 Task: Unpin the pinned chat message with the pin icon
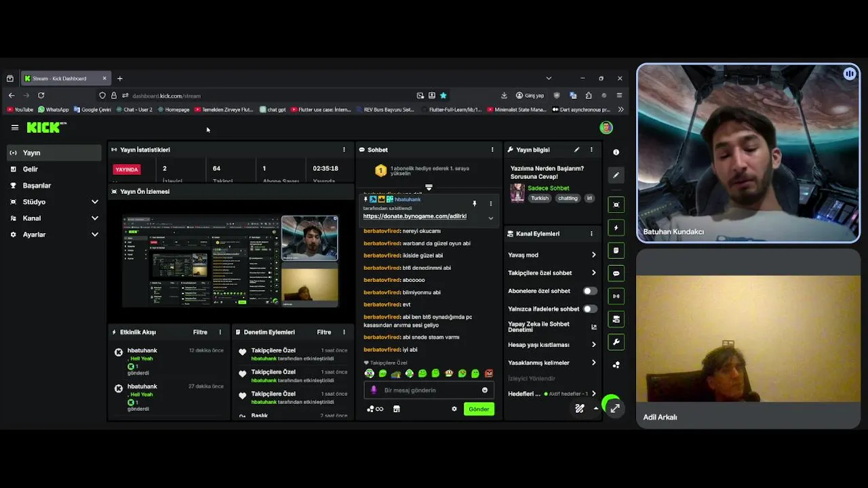click(475, 203)
